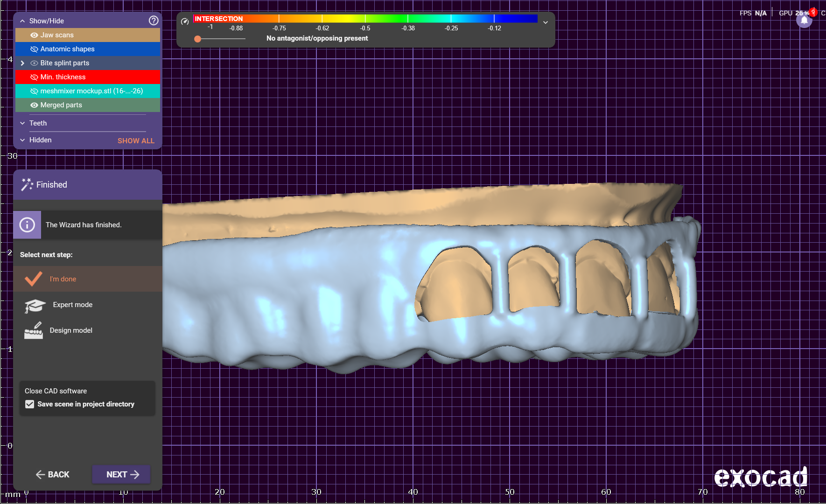The image size is (826, 504).
Task: Click the help question mark icon
Action: 154,21
